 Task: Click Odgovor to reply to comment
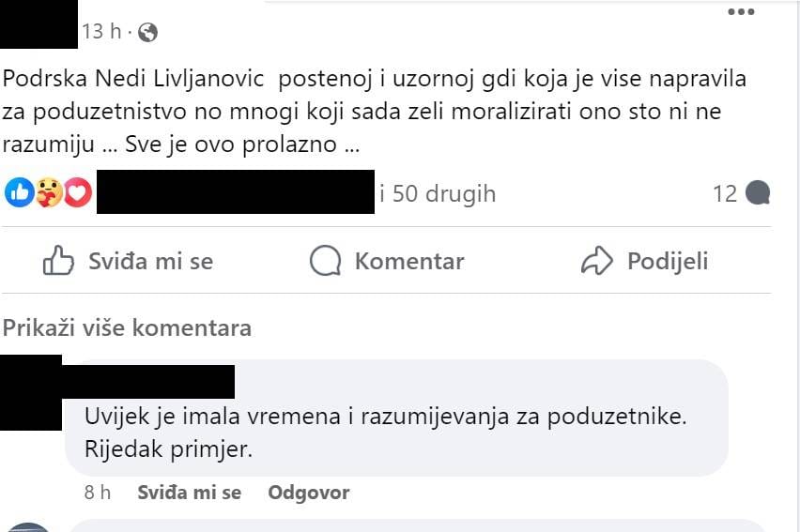click(x=308, y=493)
